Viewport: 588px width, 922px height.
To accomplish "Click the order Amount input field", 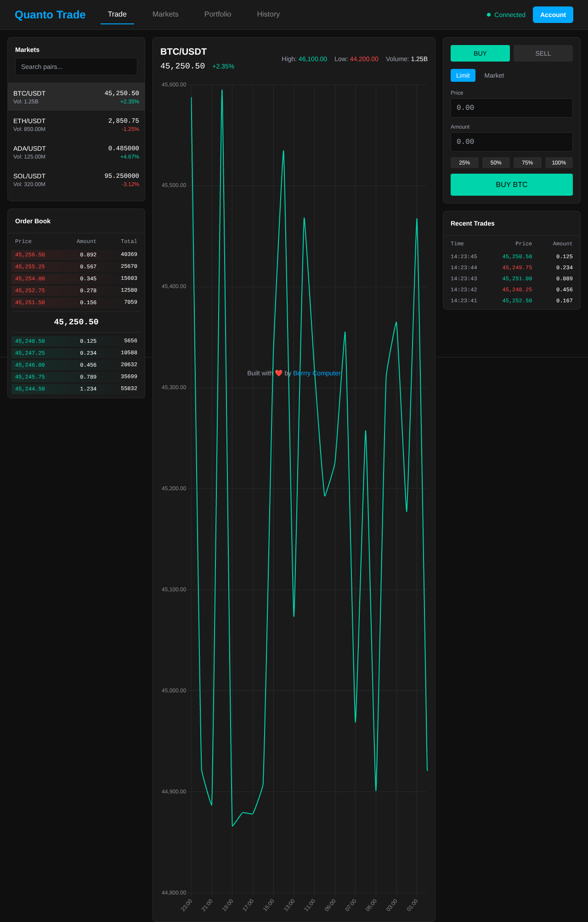I will (x=512, y=142).
